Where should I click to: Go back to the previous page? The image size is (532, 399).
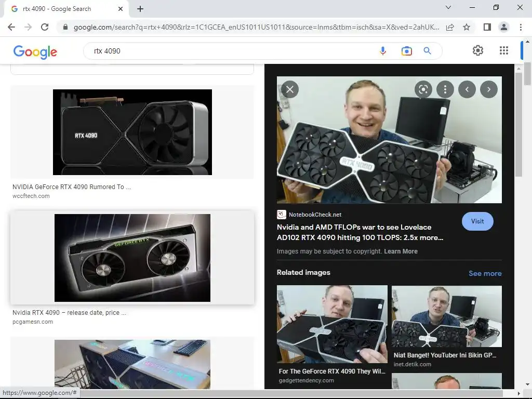[x=11, y=27]
